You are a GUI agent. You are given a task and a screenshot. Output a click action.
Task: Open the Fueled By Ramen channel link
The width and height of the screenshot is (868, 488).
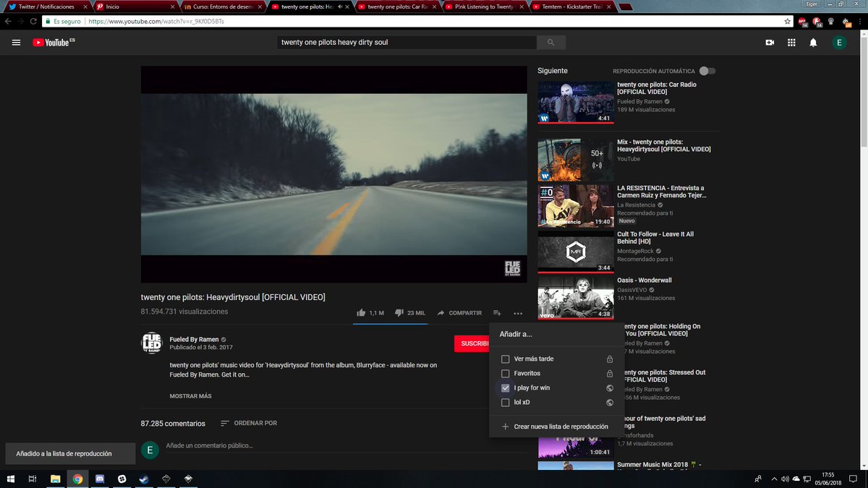[194, 339]
